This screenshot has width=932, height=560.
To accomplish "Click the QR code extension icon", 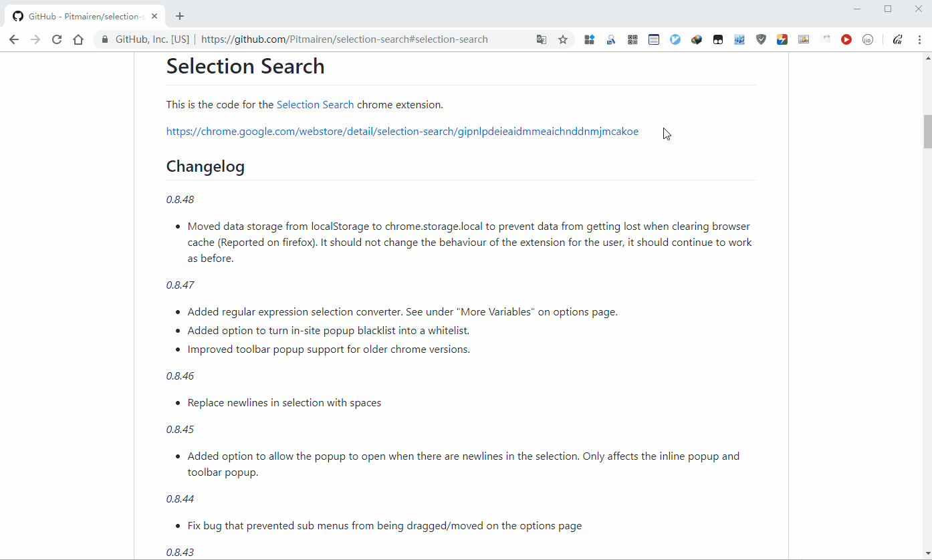I will point(632,39).
